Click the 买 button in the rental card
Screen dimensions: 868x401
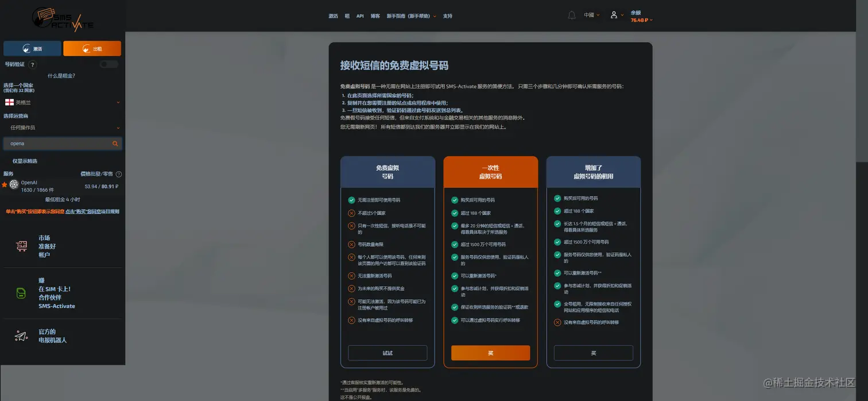pyautogui.click(x=594, y=353)
